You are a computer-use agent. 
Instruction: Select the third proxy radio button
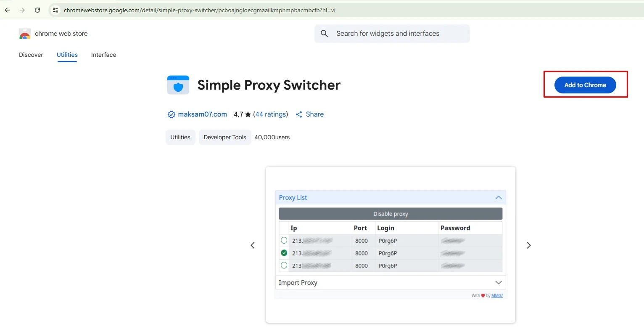point(284,266)
